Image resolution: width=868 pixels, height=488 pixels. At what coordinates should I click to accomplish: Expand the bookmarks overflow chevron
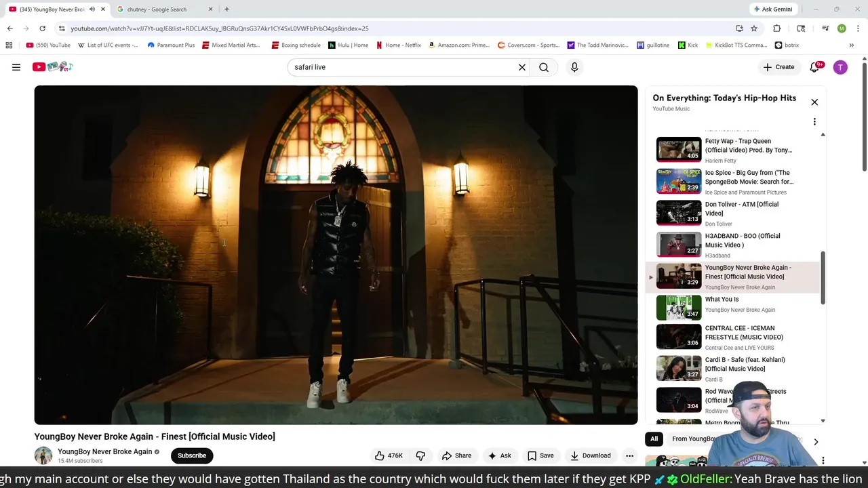click(851, 45)
